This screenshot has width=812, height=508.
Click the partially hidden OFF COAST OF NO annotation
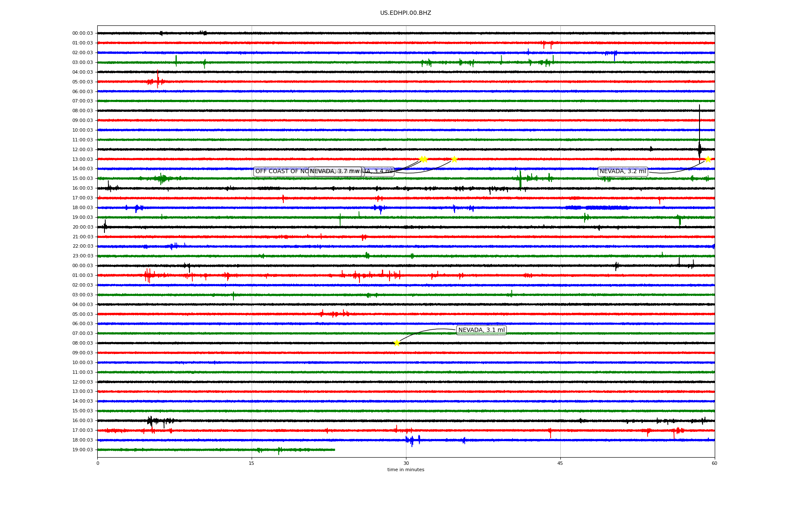pyautogui.click(x=283, y=171)
